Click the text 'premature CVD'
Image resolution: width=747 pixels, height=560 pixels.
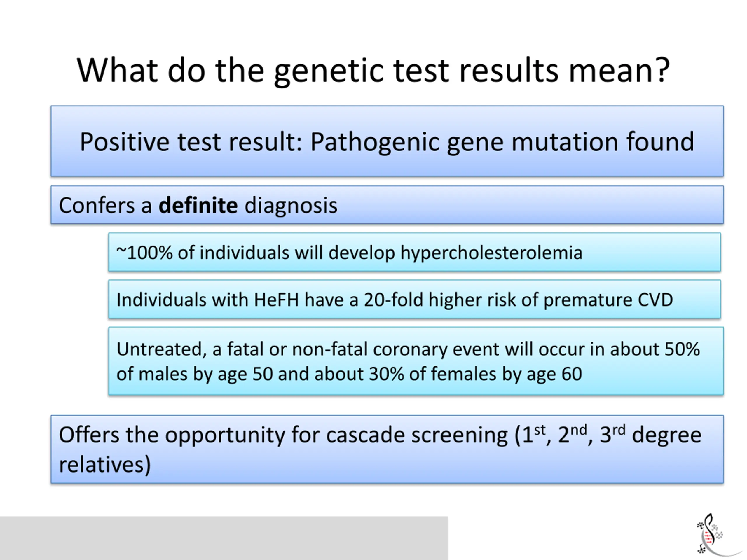(608, 300)
